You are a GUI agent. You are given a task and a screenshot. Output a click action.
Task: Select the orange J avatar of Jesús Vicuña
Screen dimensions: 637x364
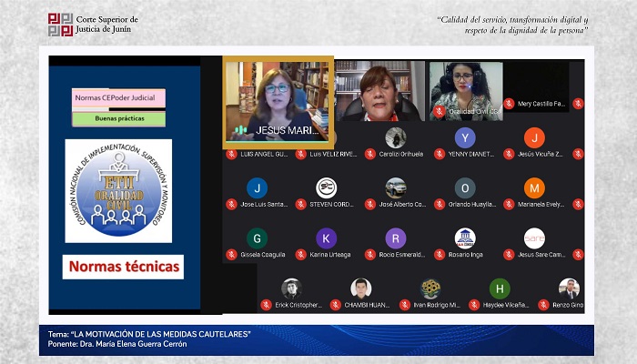(535, 137)
